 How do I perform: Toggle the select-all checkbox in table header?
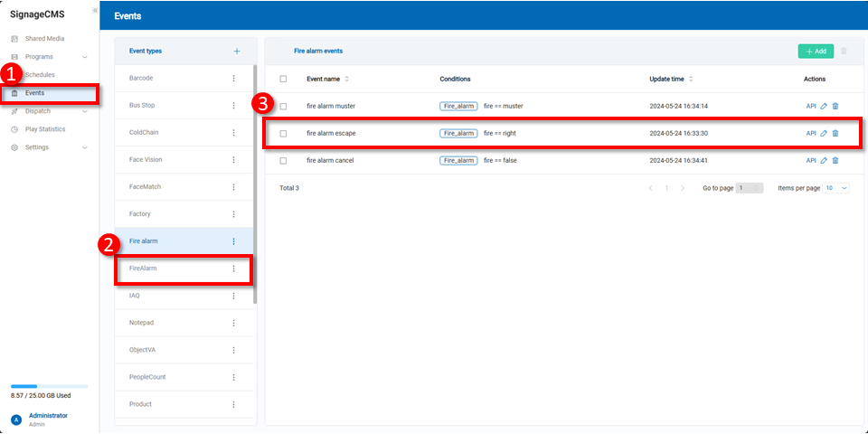283,79
